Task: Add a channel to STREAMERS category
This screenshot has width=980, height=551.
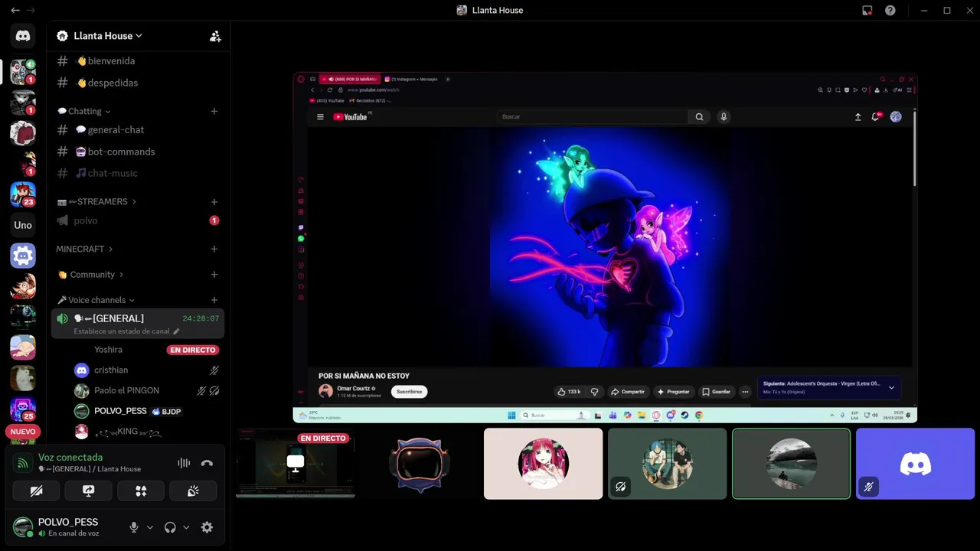Action: click(x=214, y=202)
